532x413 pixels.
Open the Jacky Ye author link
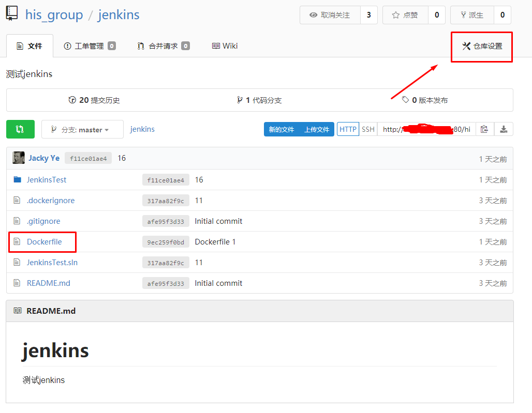(x=44, y=158)
